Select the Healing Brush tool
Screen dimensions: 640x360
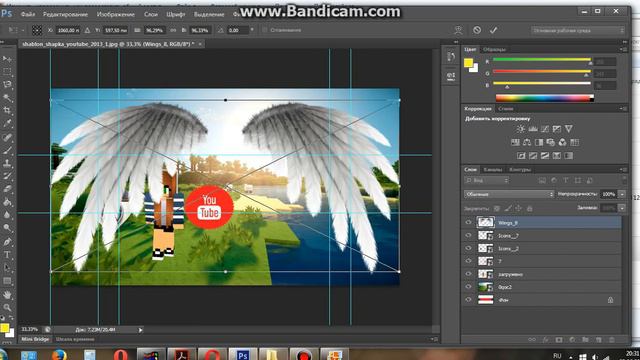tap(7, 137)
